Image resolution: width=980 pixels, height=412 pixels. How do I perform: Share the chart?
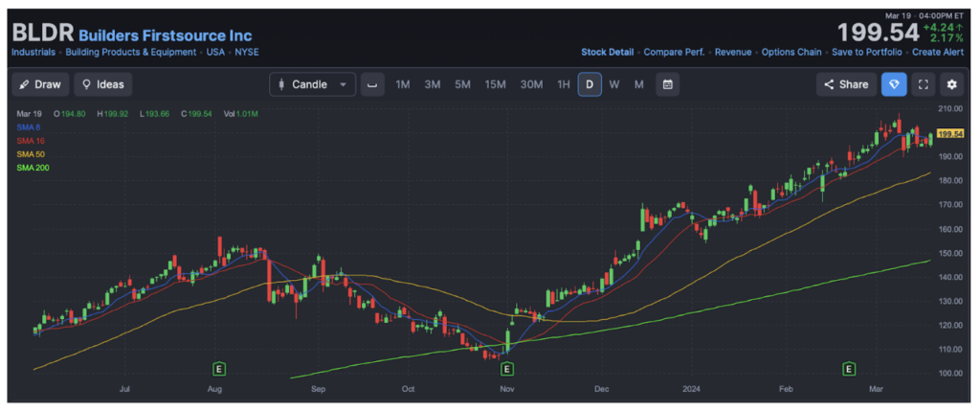pos(846,84)
